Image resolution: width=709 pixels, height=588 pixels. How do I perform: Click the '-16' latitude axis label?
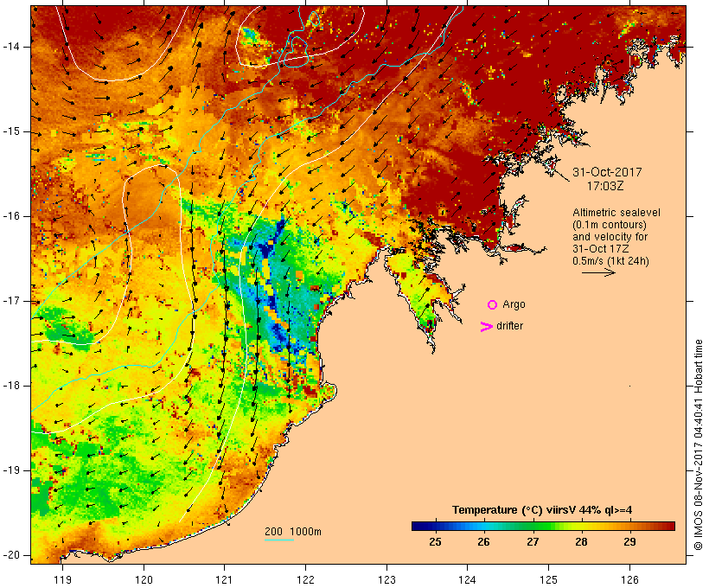pyautogui.click(x=12, y=216)
